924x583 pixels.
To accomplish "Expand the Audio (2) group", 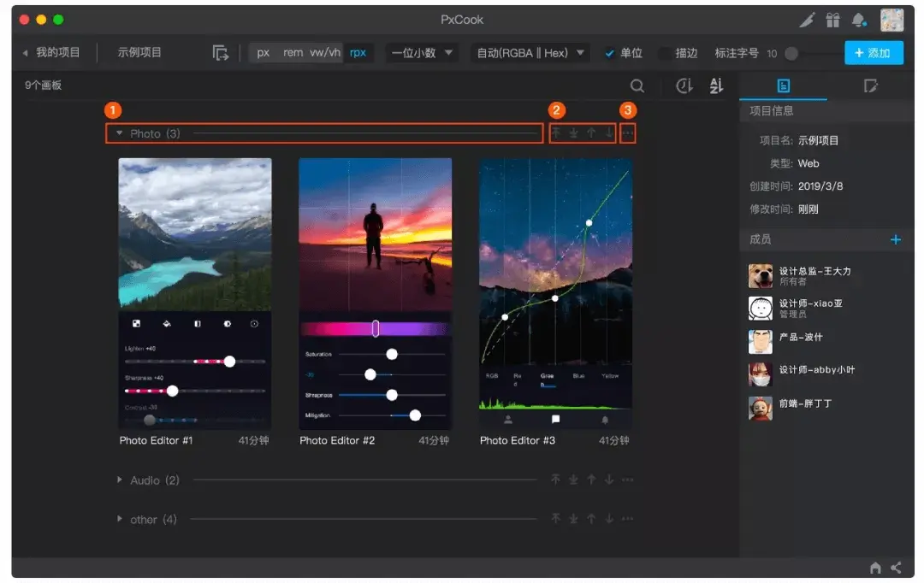I will pos(120,480).
